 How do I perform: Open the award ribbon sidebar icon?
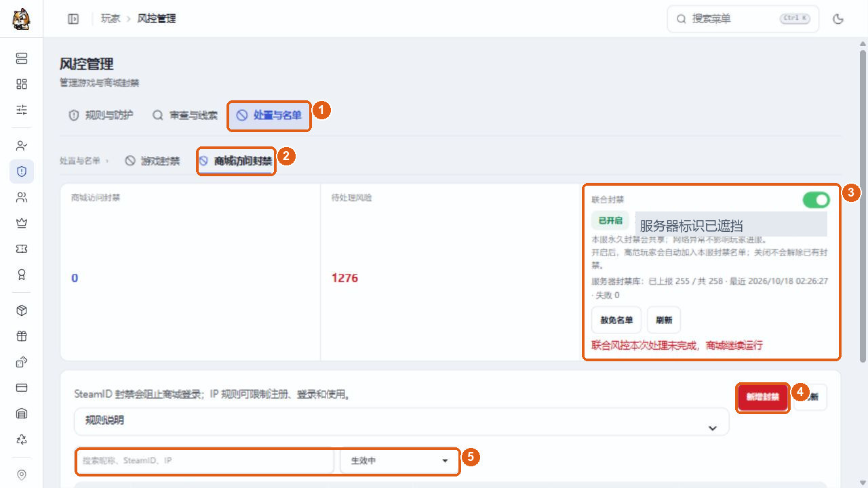click(22, 274)
